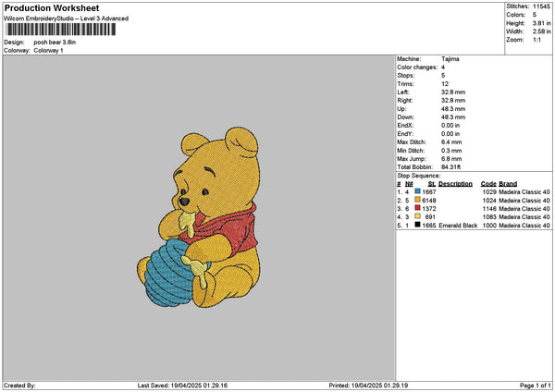Screen dimensions: 555x392
Task: Click the blue color swatch for stop 1
Action: (x=418, y=191)
